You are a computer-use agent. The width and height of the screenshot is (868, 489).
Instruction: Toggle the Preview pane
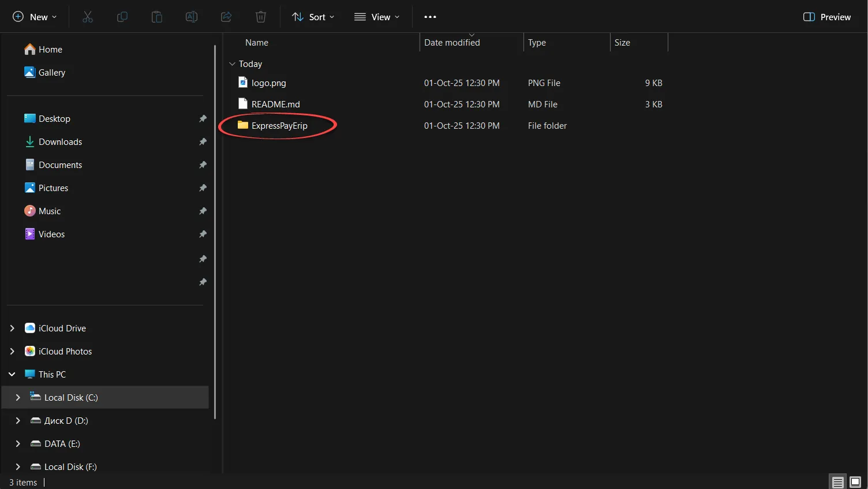point(826,17)
